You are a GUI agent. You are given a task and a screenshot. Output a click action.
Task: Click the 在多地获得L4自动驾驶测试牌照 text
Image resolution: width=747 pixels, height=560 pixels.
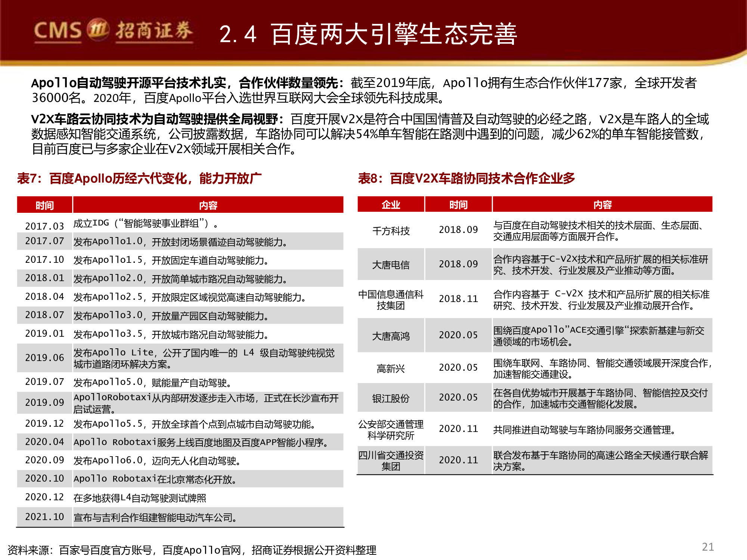click(x=140, y=498)
